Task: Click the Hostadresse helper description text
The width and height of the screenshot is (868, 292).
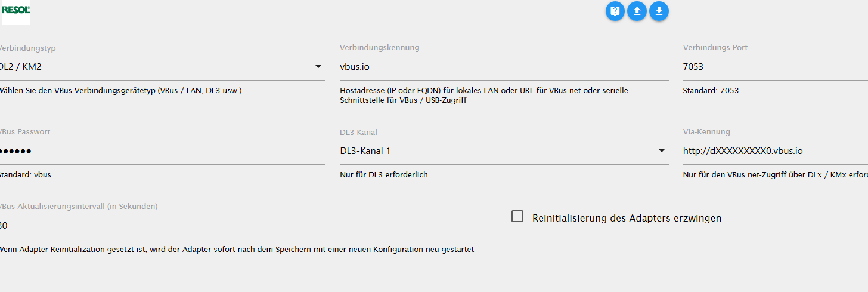Action: (x=484, y=96)
